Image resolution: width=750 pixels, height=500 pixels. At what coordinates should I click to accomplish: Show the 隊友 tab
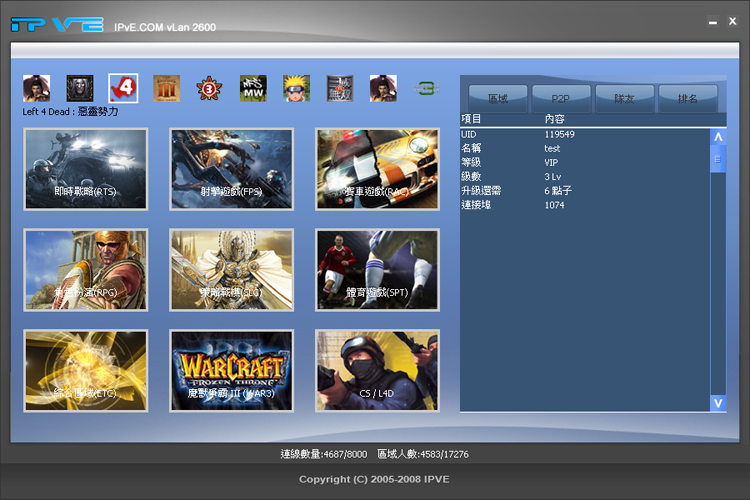[x=624, y=98]
